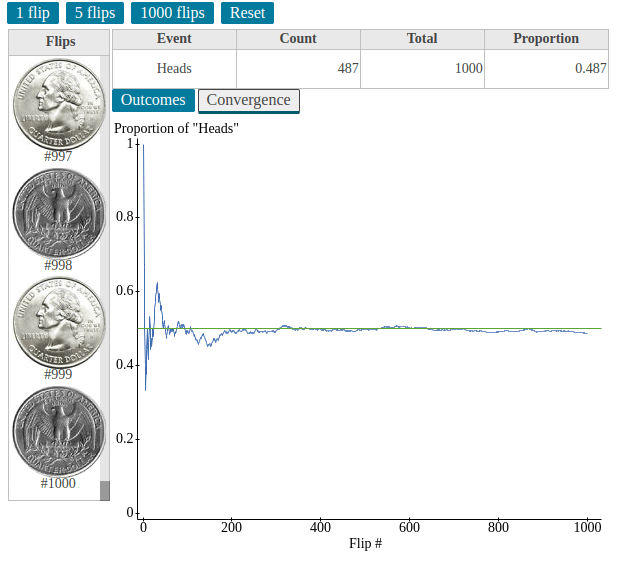Click the Flips list scrollbar thumb
Viewport: 626px width, 564px height.
point(104,490)
